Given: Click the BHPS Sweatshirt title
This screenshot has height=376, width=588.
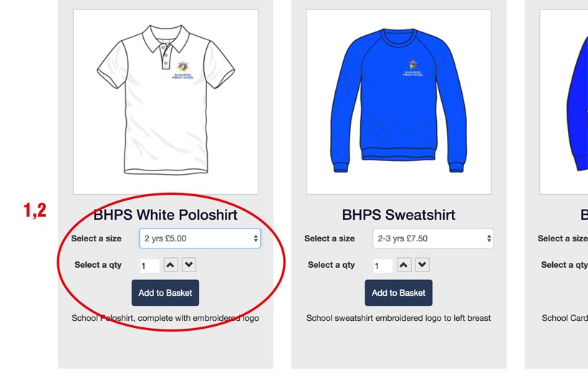Looking at the screenshot, I should [x=399, y=215].
